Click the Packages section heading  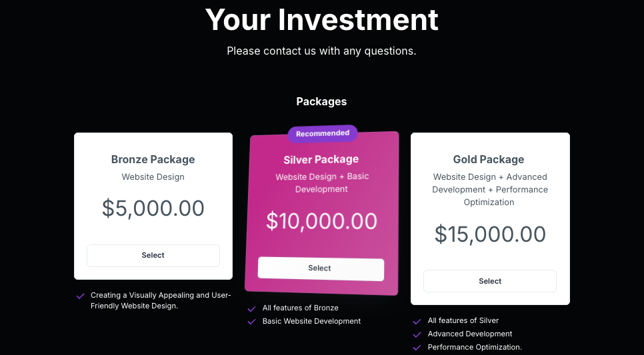[321, 102]
